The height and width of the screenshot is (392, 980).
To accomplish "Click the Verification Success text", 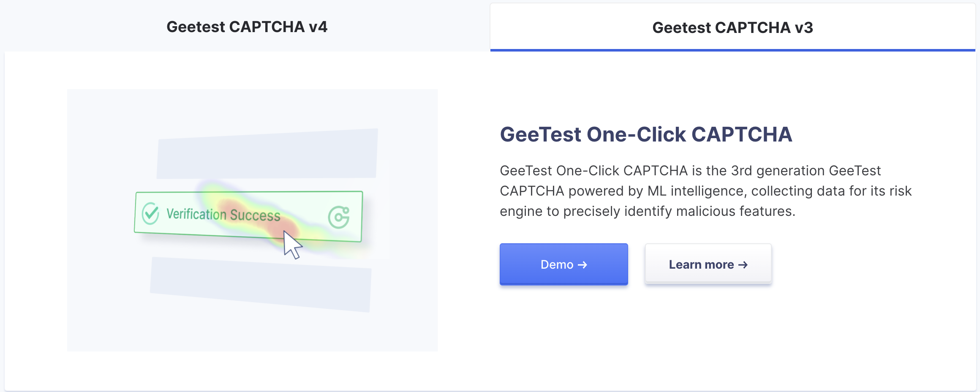I will [223, 215].
